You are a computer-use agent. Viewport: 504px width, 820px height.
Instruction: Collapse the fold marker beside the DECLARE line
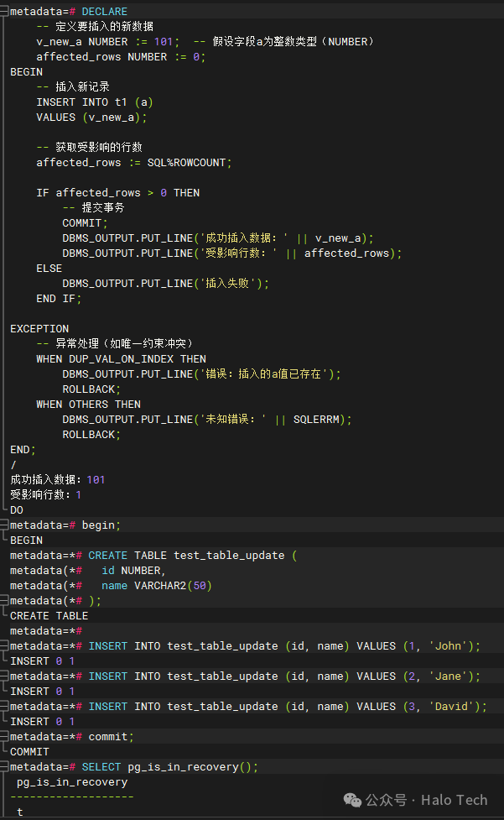[x=4, y=12]
